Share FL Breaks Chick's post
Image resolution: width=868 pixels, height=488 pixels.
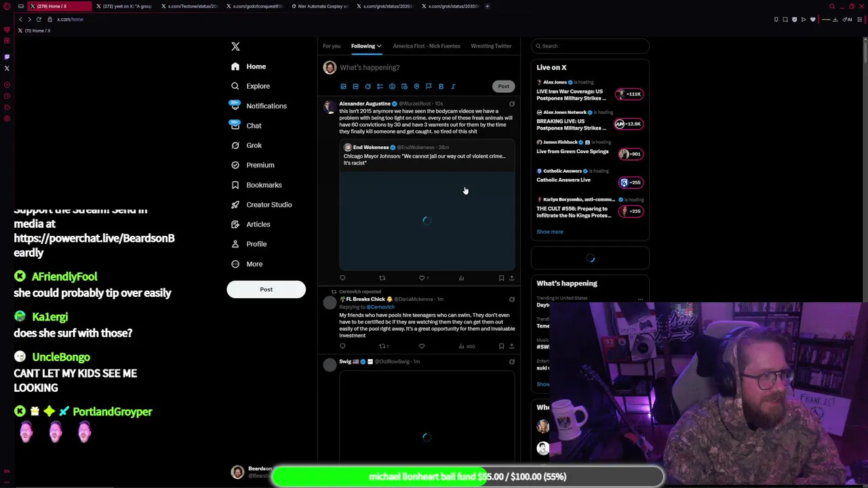point(511,346)
